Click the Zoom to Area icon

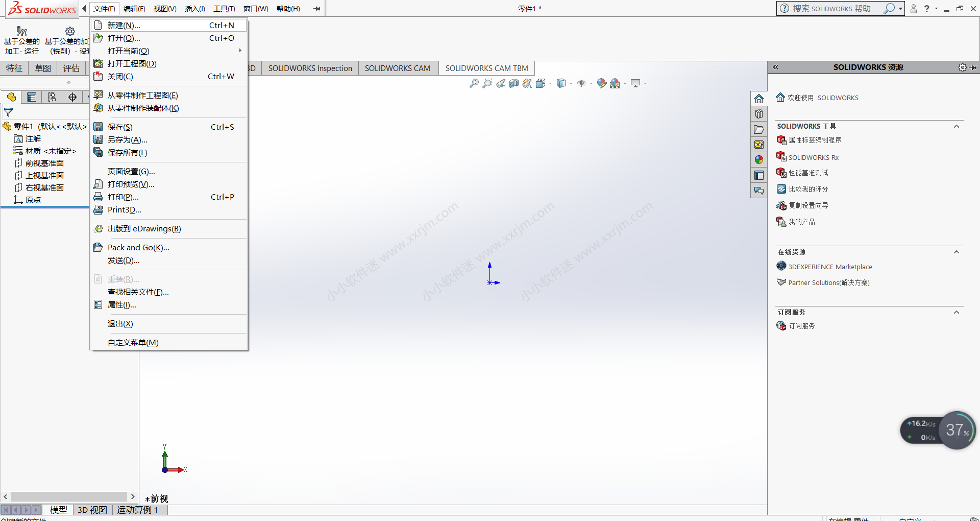pyautogui.click(x=487, y=83)
